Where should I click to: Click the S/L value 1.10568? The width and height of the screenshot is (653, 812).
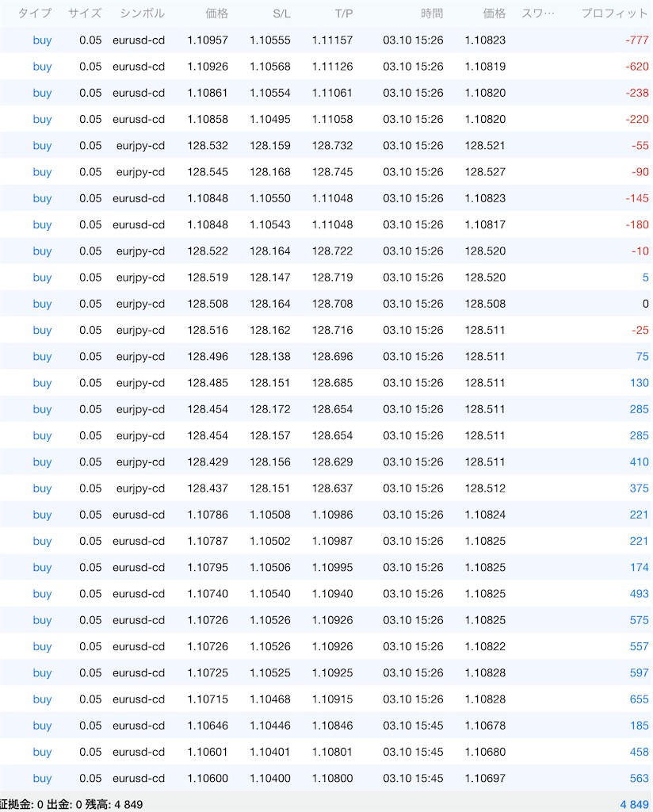pos(270,67)
